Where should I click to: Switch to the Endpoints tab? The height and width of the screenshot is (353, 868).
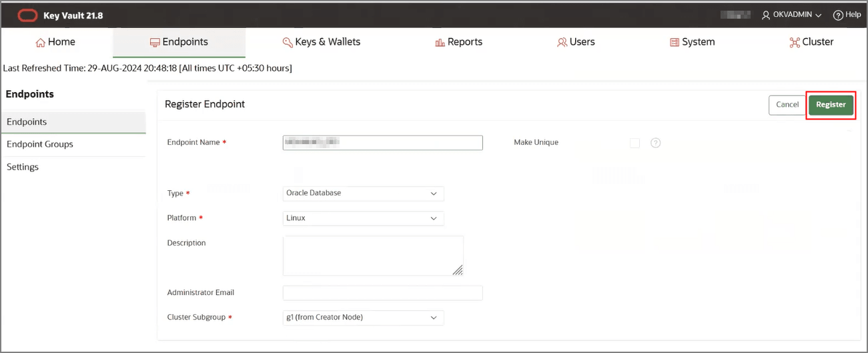(179, 42)
